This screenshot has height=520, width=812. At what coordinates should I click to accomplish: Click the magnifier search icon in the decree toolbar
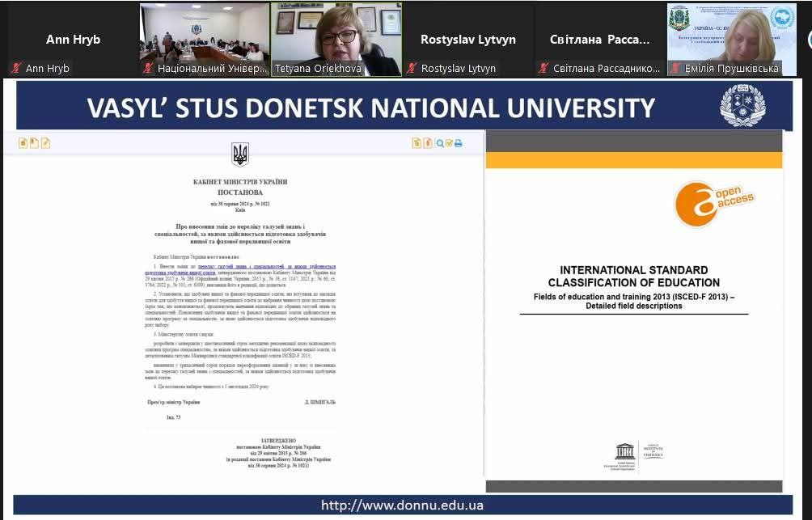point(440,143)
